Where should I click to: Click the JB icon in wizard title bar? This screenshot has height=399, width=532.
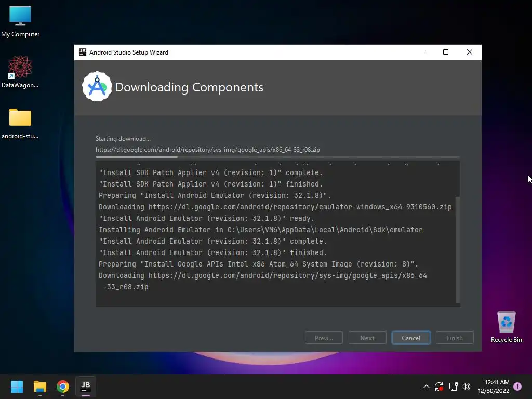(x=83, y=52)
